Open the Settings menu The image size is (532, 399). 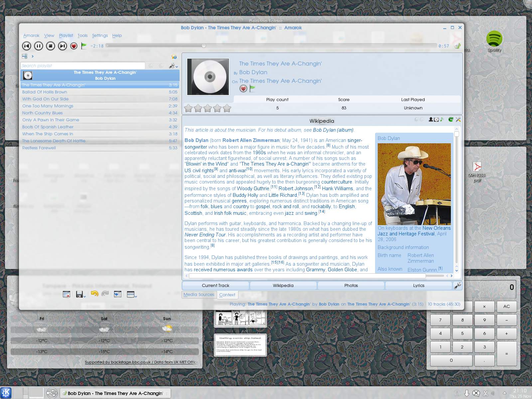tap(100, 36)
